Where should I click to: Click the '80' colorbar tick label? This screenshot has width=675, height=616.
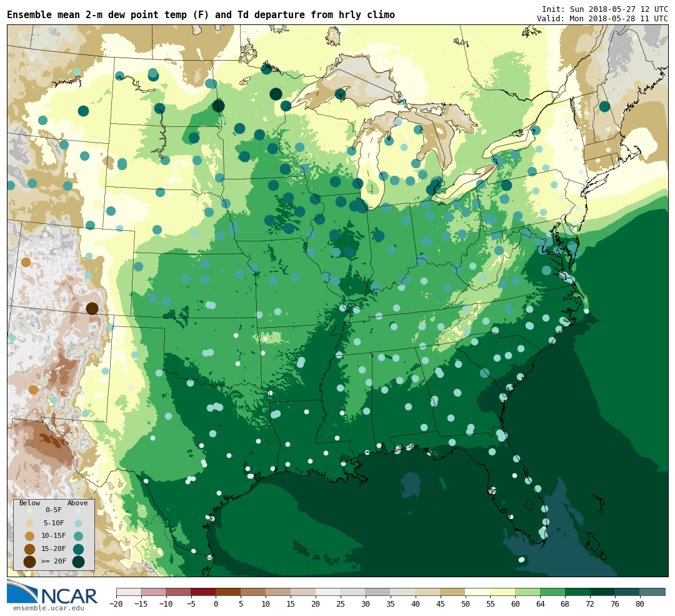click(x=640, y=604)
